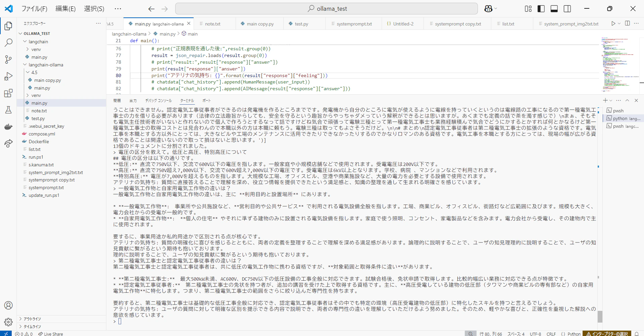
Task: Change the UTF-8 file encoding
Action: click(x=535, y=334)
